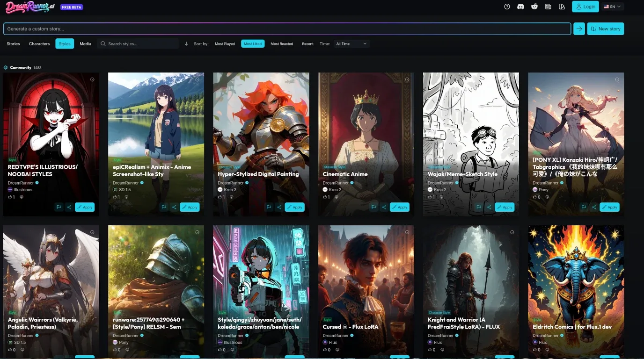Viewport: 644px width, 359px height.
Task: Switch to the Characters tab
Action: (x=39, y=44)
